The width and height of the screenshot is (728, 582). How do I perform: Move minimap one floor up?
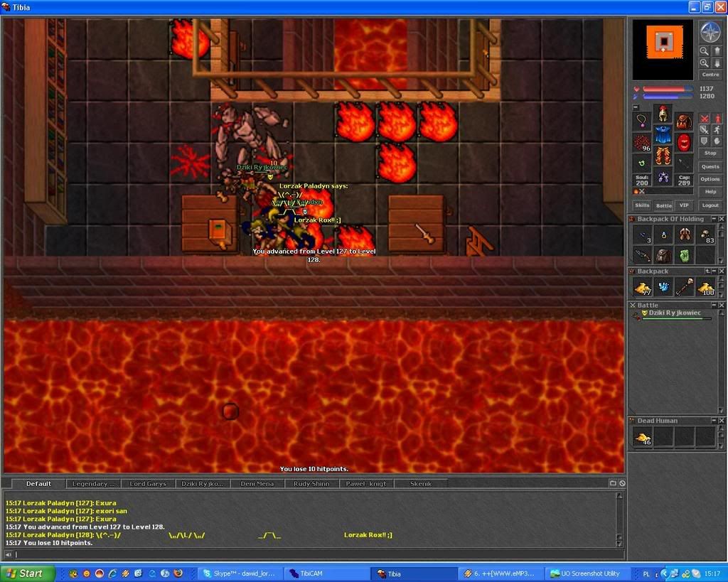717,51
